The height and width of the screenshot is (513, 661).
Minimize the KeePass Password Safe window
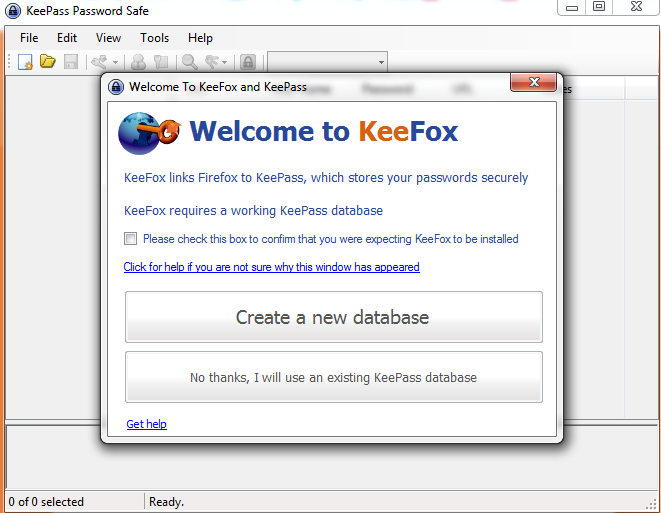coord(572,8)
